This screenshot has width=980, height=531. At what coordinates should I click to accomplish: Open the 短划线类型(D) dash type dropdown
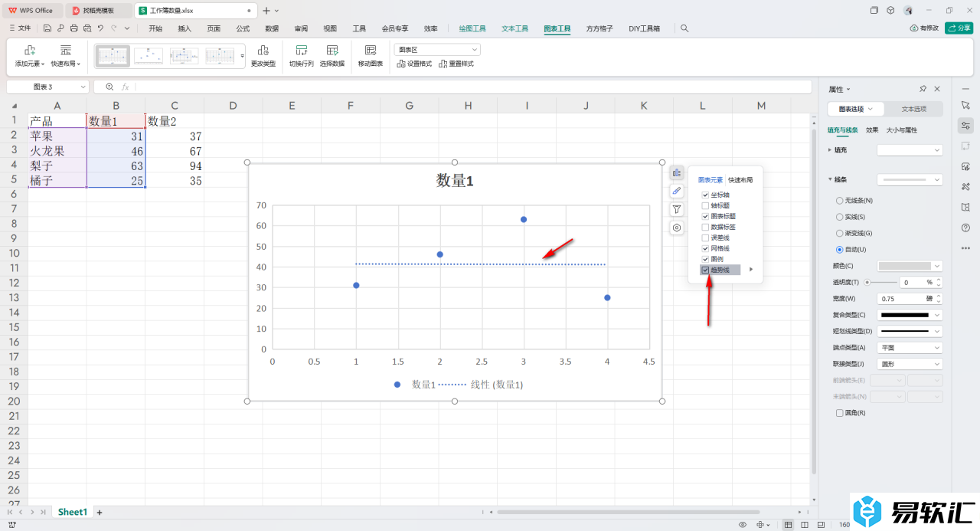tap(910, 331)
